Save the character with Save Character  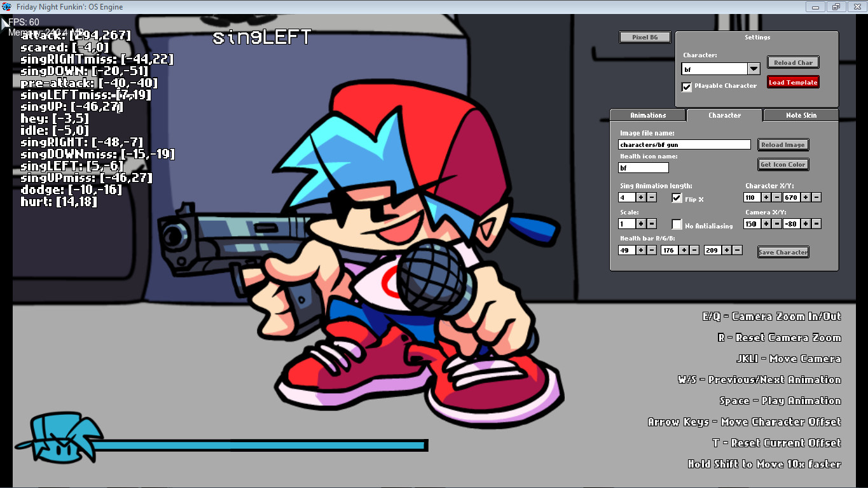coord(783,252)
